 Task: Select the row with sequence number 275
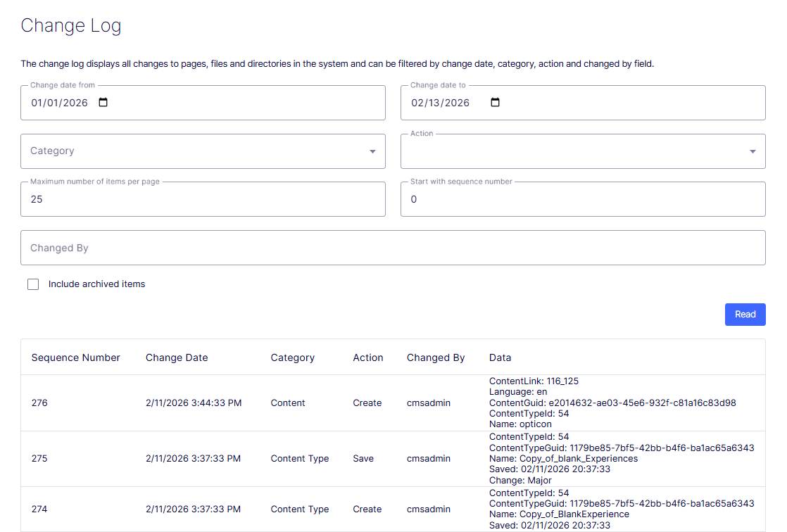point(393,459)
